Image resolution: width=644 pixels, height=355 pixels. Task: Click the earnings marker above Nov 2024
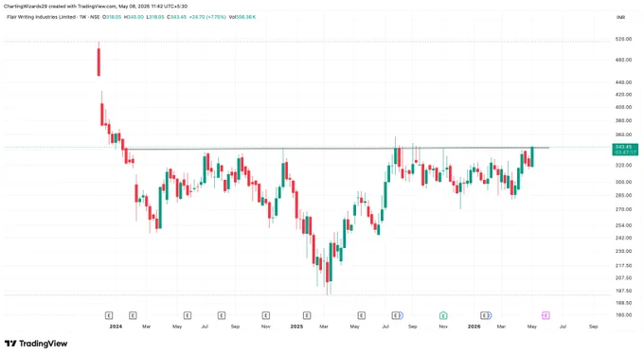(266, 315)
